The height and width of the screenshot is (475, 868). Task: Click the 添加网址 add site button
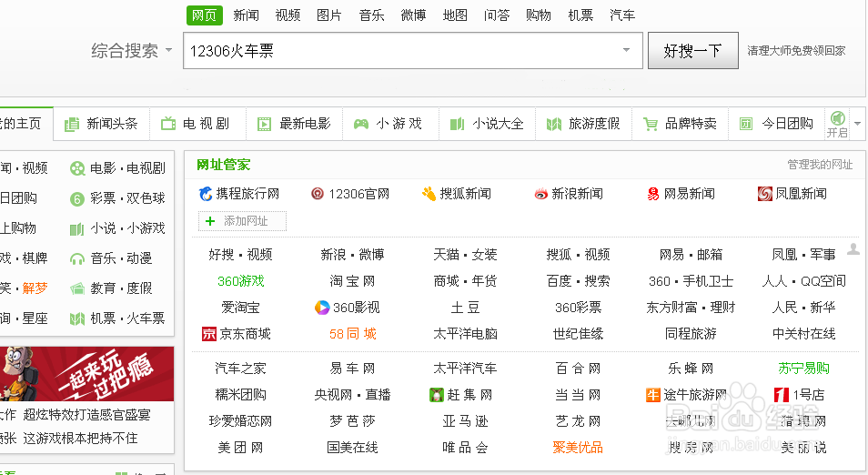pos(242,221)
